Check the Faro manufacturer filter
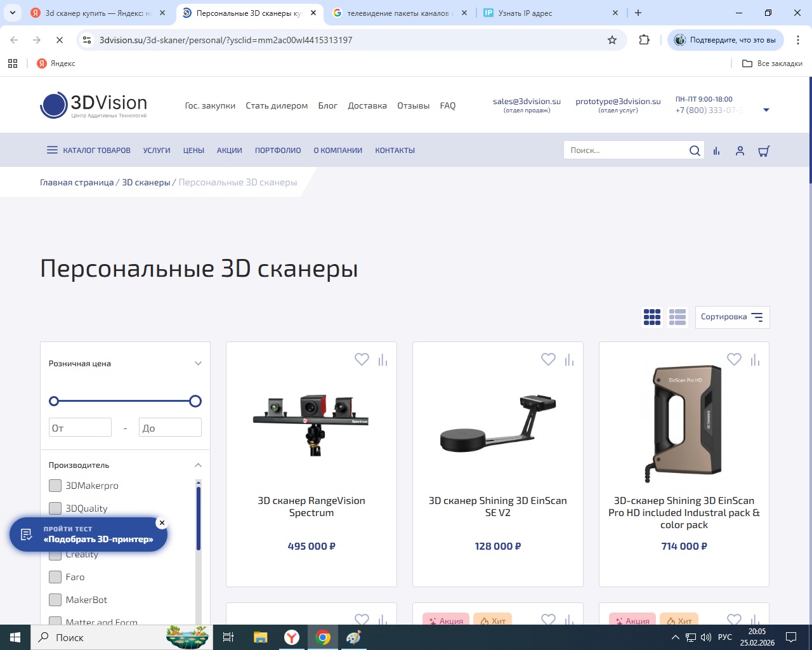812x650 pixels. point(55,577)
